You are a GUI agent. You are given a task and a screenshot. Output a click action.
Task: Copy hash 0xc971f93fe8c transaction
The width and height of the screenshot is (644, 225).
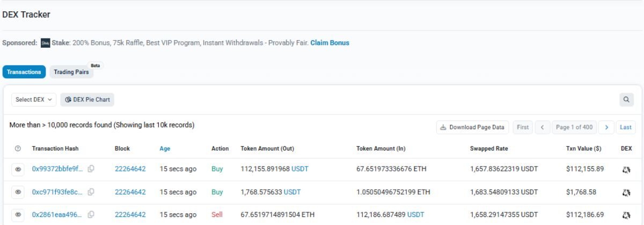(91, 192)
